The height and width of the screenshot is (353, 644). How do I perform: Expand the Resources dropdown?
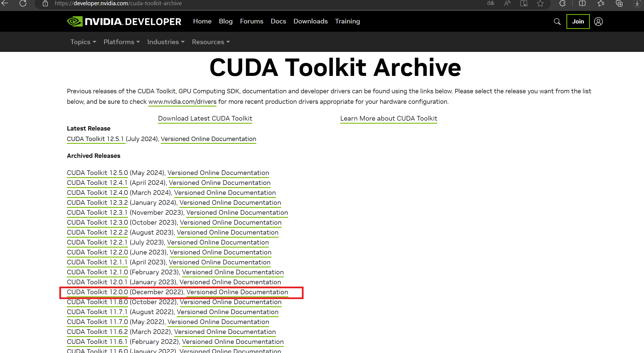[x=211, y=42]
